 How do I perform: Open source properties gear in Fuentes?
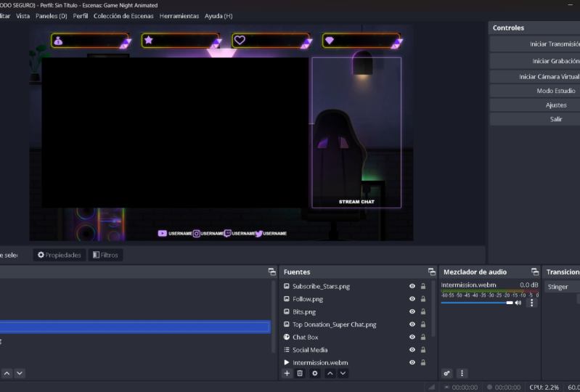315,373
